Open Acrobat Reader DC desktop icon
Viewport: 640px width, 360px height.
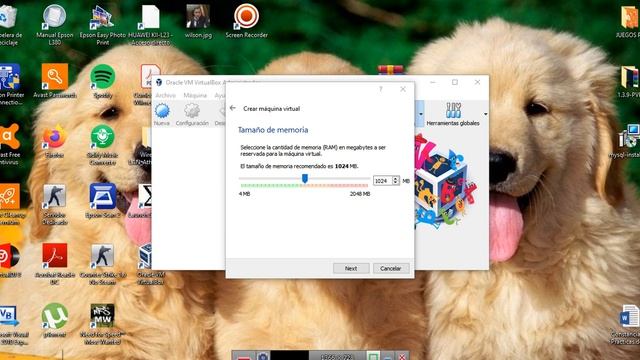coord(55,264)
